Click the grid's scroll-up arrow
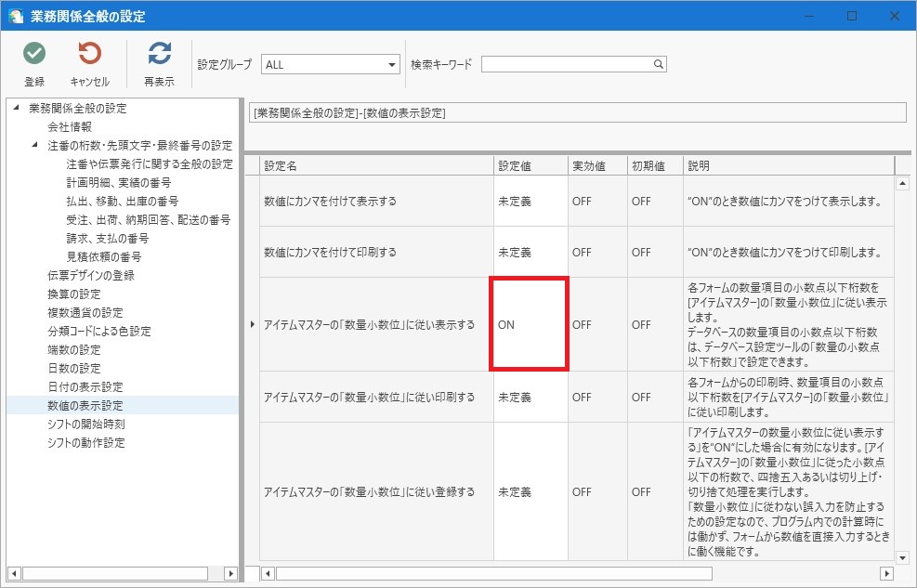This screenshot has width=917, height=588. pyautogui.click(x=902, y=184)
